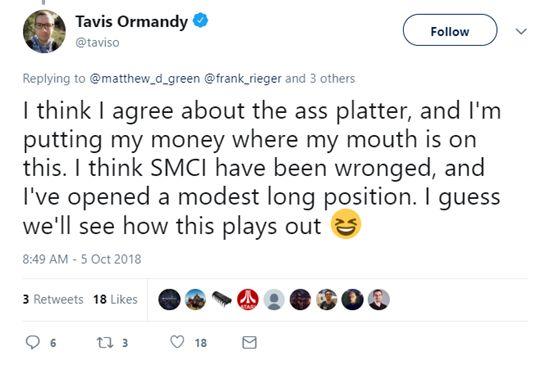Click the reply speech bubble icon
This screenshot has height=365, width=554.
(x=33, y=342)
